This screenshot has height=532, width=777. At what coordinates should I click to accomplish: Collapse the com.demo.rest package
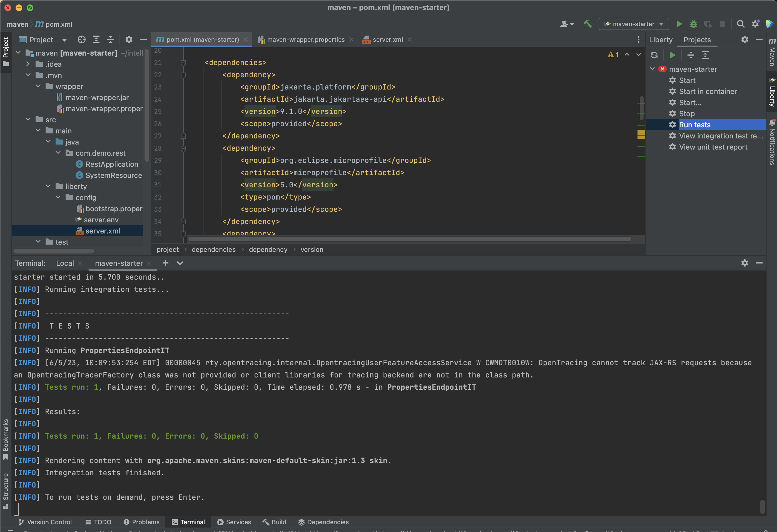[59, 153]
